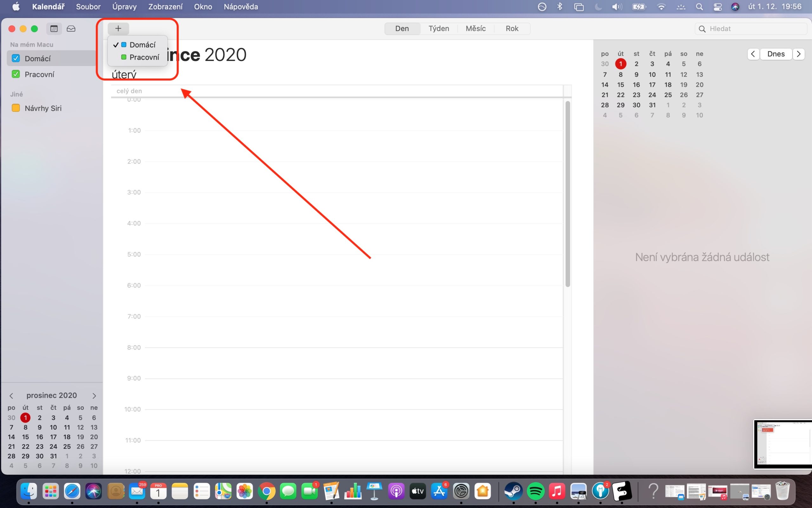Open Calendar icon in the Dock
The height and width of the screenshot is (508, 812).
click(x=158, y=491)
